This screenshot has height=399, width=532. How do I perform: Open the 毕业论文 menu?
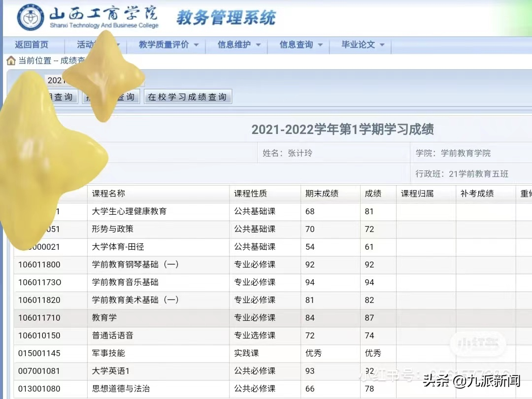(x=358, y=45)
